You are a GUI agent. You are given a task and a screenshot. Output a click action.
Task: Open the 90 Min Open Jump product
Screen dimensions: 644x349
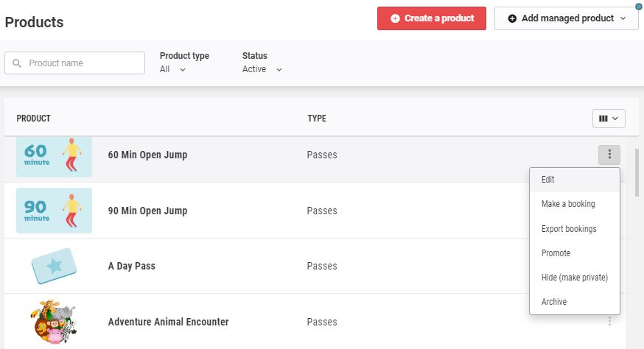pos(147,211)
